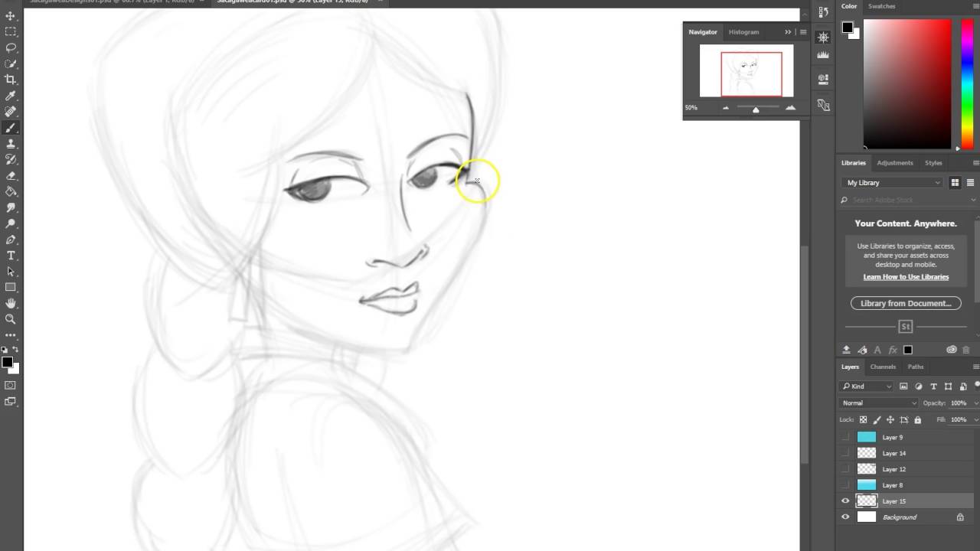Open the Edit Toolbar three-dots button
The height and width of the screenshot is (551, 980).
click(x=11, y=335)
